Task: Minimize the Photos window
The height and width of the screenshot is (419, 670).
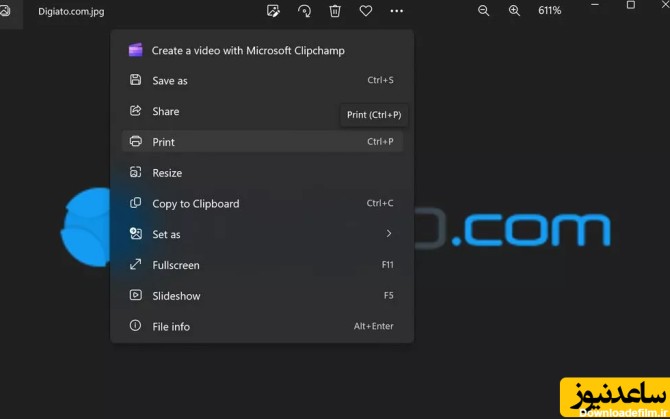Action: click(x=595, y=5)
